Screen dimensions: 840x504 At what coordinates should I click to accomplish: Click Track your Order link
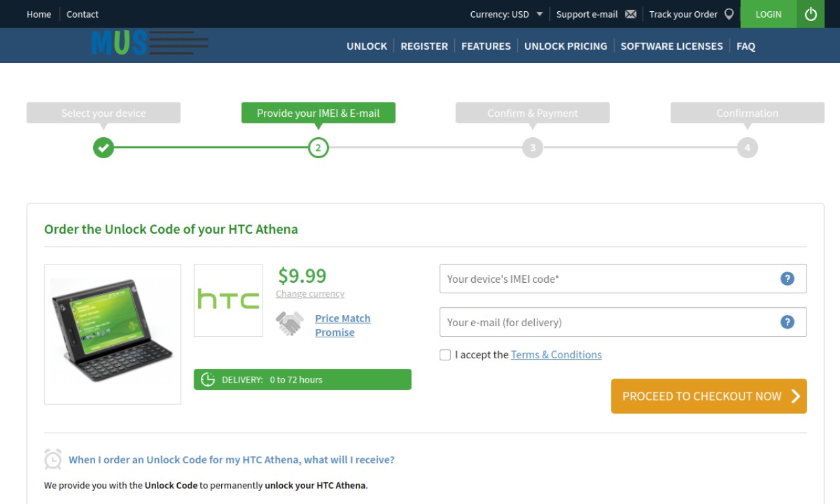(x=683, y=14)
